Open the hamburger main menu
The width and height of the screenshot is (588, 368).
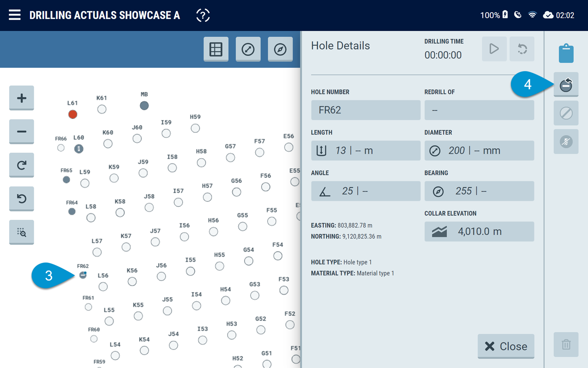tap(14, 15)
